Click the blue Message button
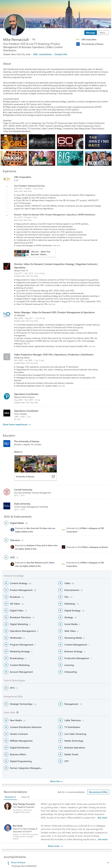This screenshot has height=868, width=112. pyautogui.click(x=90, y=33)
